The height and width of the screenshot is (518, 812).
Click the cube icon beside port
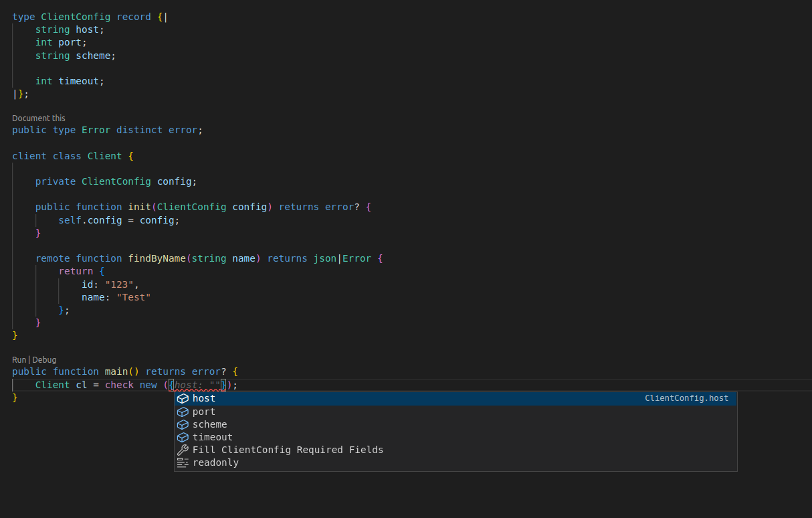pos(183,412)
